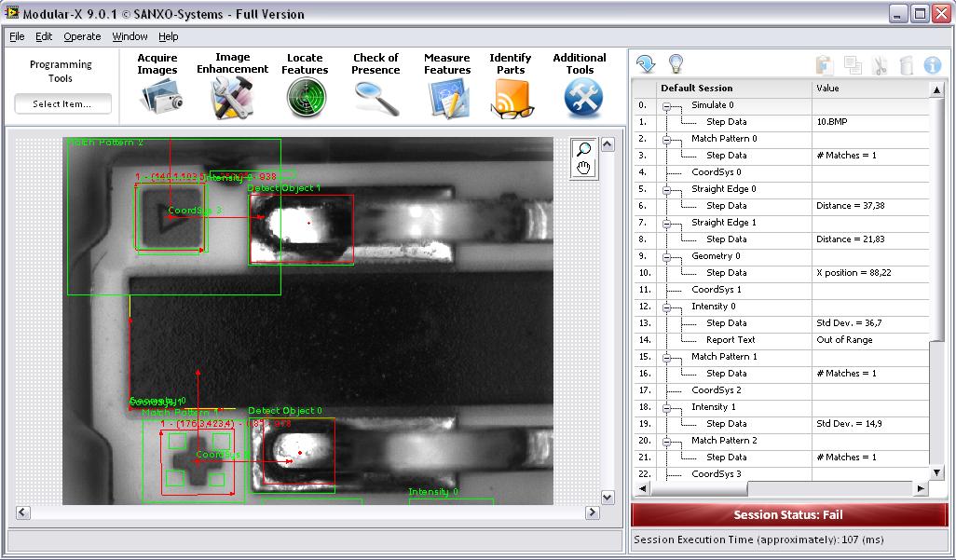The height and width of the screenshot is (560, 956).
Task: Select the zoom magnifier tool on image
Action: pyautogui.click(x=584, y=149)
